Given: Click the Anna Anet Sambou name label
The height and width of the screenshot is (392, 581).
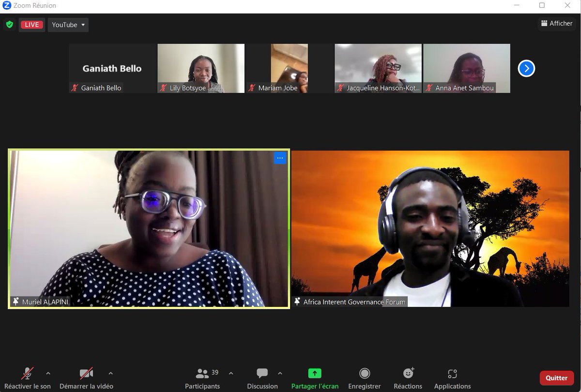Looking at the screenshot, I should pyautogui.click(x=465, y=88).
